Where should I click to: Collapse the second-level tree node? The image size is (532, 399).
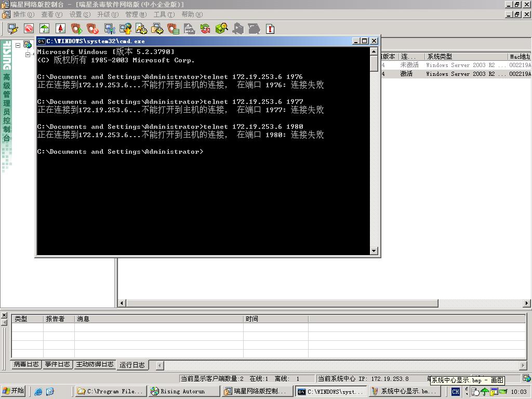click(x=28, y=55)
